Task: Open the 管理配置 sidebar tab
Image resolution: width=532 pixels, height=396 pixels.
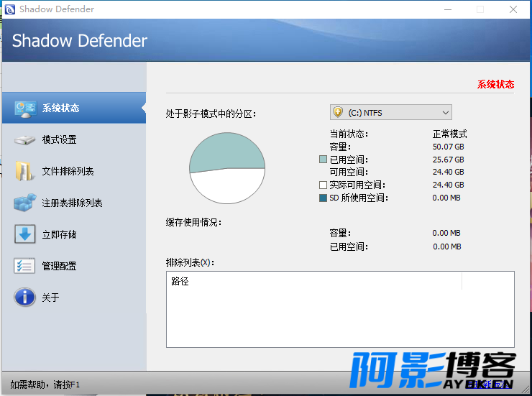Action: click(x=74, y=266)
